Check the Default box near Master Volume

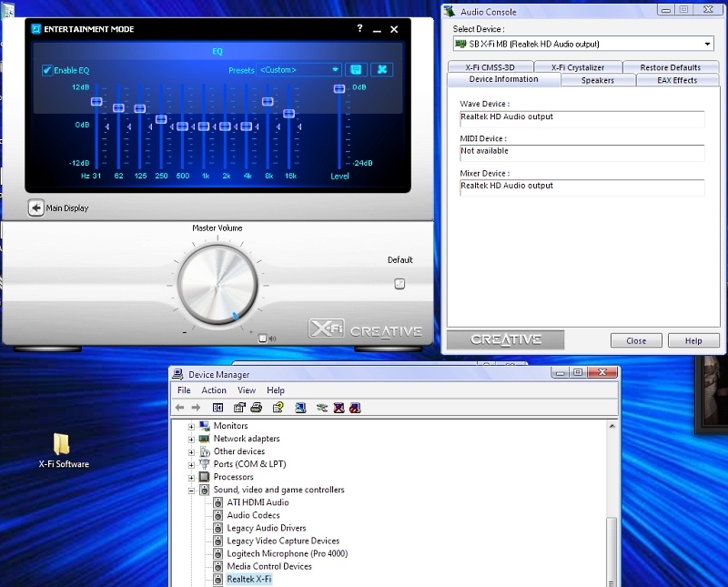(399, 283)
